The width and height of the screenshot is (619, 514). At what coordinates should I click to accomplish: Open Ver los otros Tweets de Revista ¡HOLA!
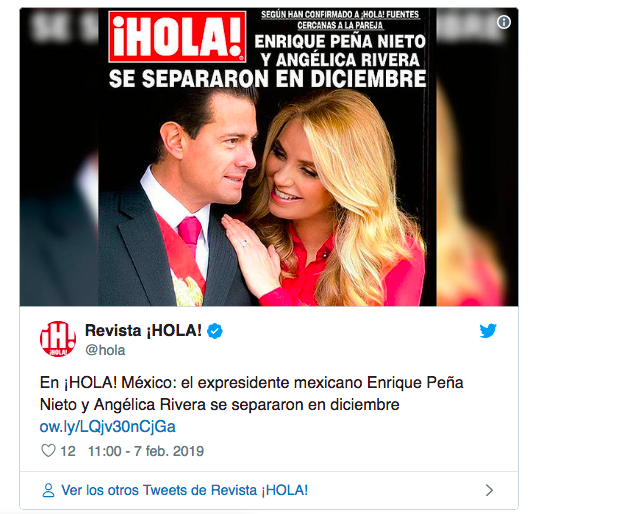(184, 490)
